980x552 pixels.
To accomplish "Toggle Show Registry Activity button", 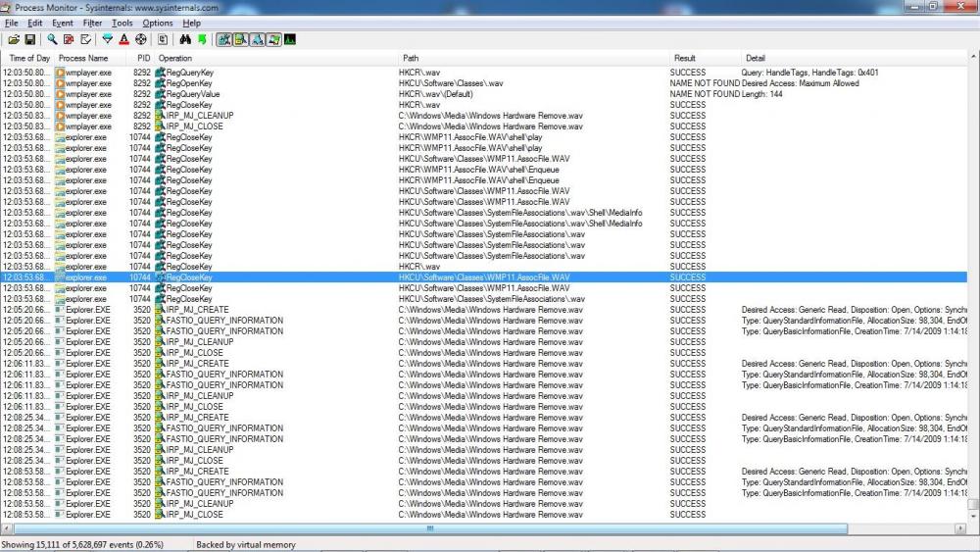I will [224, 40].
